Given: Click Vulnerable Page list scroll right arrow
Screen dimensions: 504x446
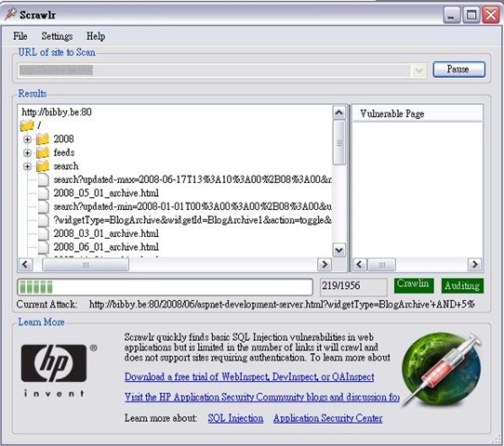Looking at the screenshot, I should pyautogui.click(x=475, y=265).
